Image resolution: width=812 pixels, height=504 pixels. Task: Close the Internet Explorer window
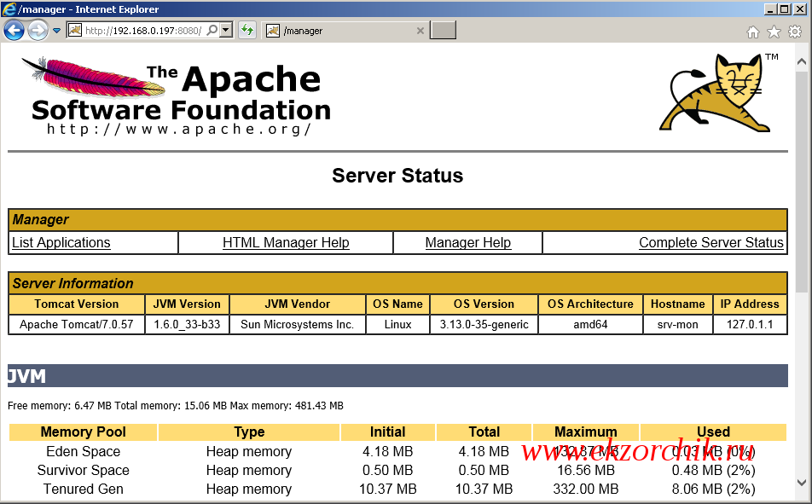pyautogui.click(x=798, y=9)
